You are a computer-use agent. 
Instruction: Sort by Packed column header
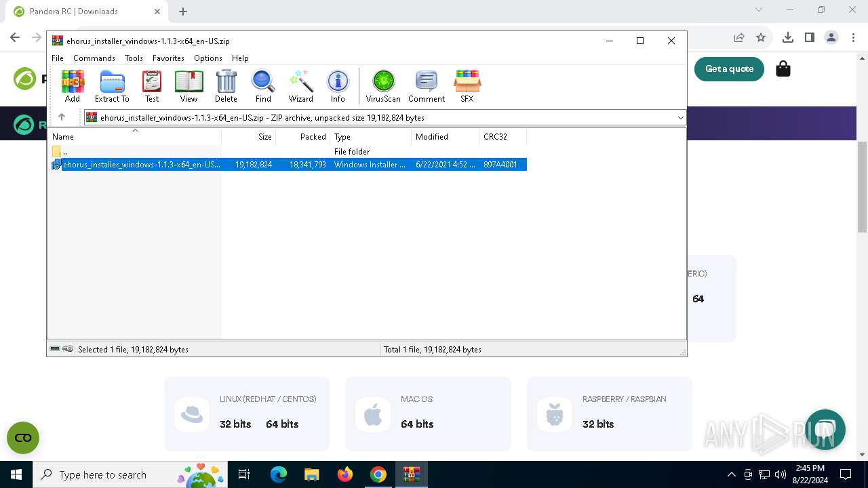tap(302, 136)
